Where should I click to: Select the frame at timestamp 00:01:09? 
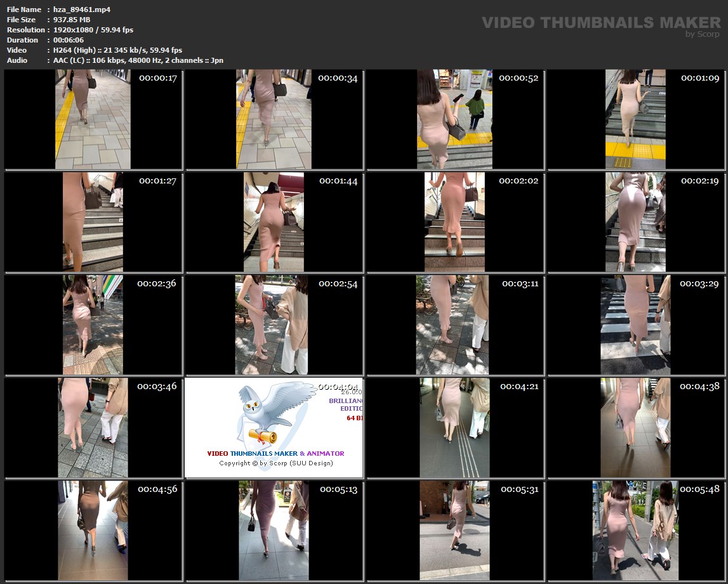[635, 119]
